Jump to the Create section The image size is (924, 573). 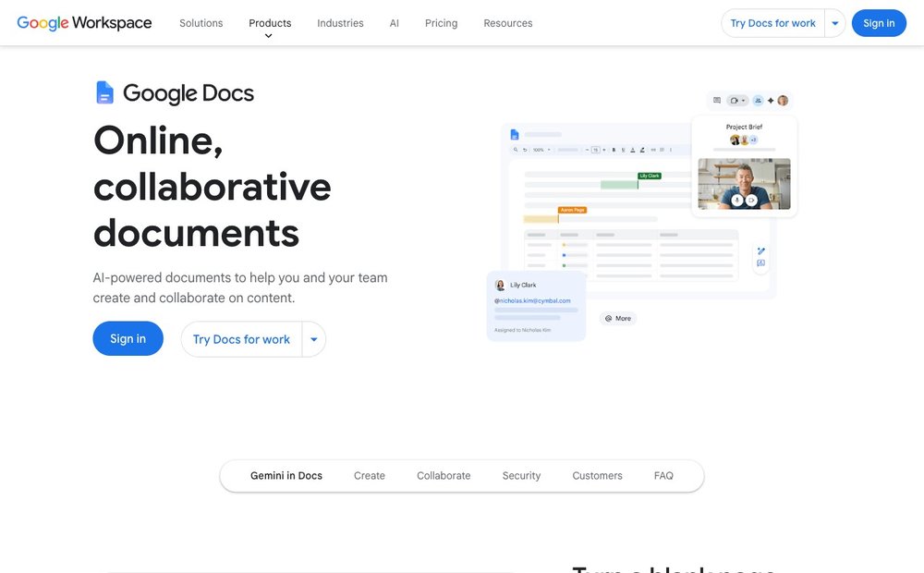point(370,476)
